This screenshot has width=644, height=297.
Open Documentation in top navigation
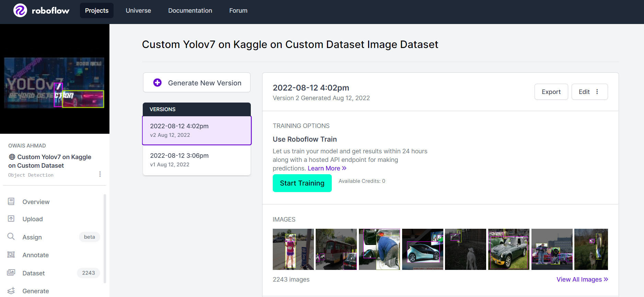(x=190, y=11)
